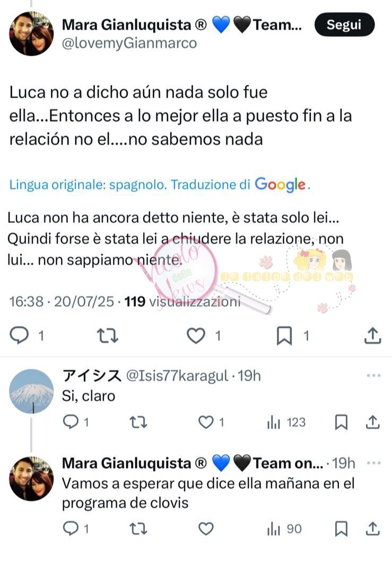View analytics showing 90 views
Screen dimensions: 392x564
point(284,529)
